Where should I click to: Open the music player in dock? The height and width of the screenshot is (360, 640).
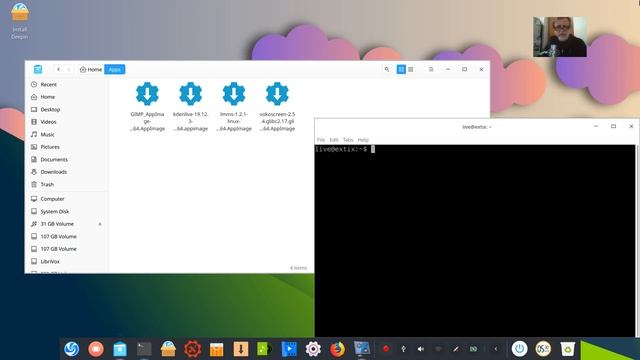click(x=265, y=349)
